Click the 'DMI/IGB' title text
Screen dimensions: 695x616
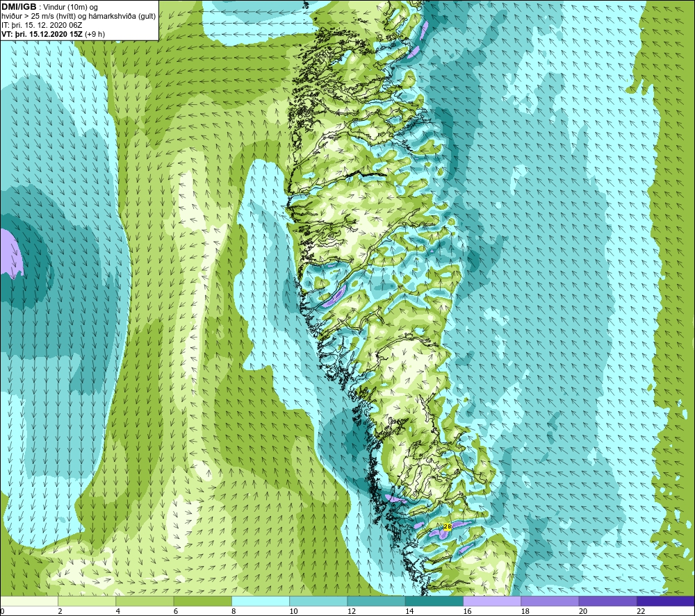(x=19, y=7)
